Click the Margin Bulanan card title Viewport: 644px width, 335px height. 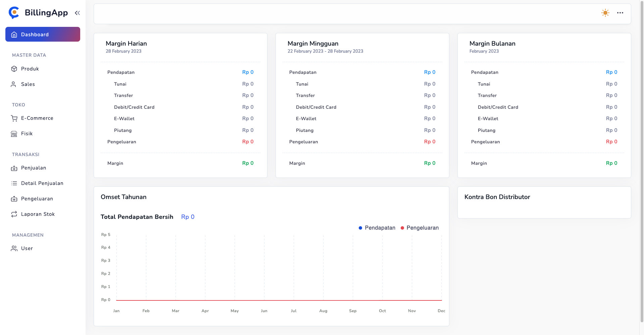(x=492, y=44)
